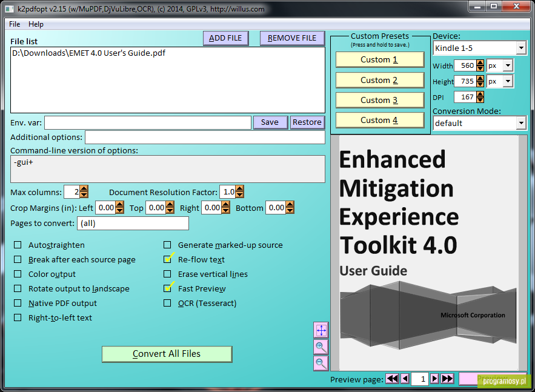Viewport: 535px width, 392px height.
Task: Load the Custom 2 preset
Action: [x=379, y=80]
